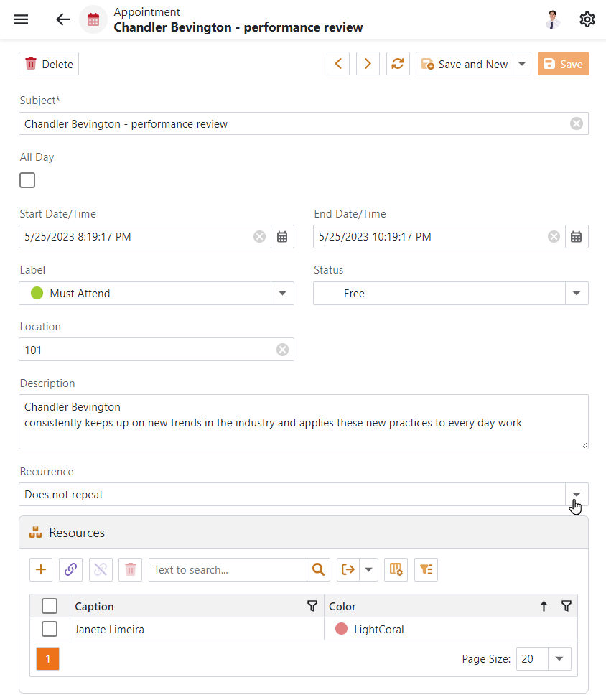Click the Export resources icon
Viewport: 606px width, 700px height.
click(348, 569)
